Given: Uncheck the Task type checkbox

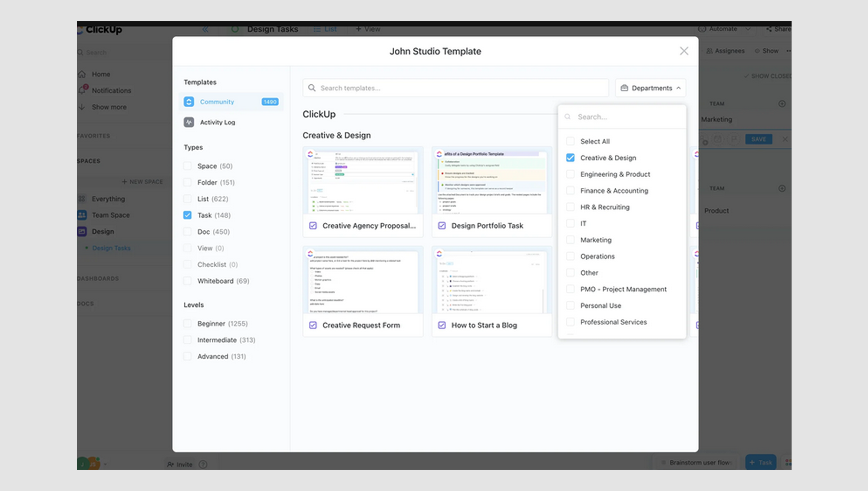Looking at the screenshot, I should point(187,215).
